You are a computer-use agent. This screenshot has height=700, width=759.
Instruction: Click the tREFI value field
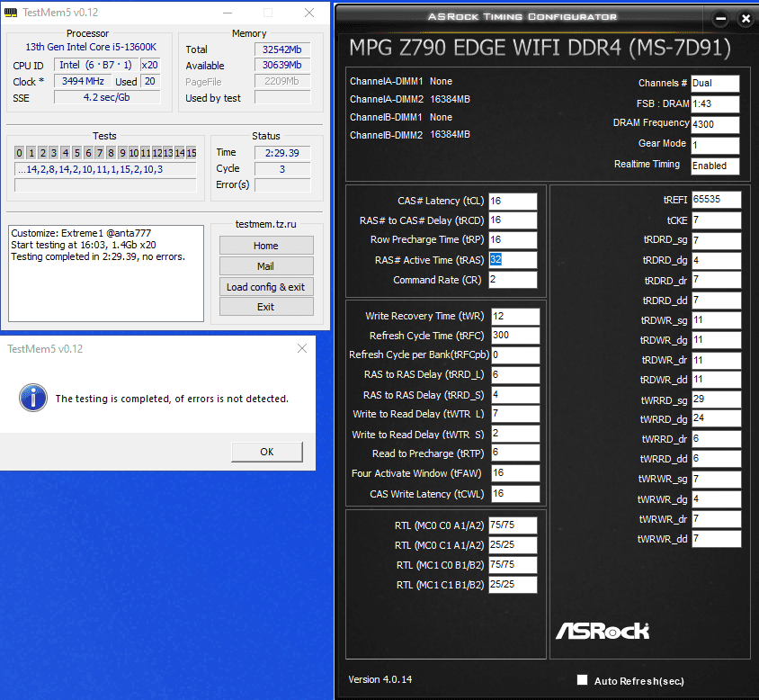(716, 200)
